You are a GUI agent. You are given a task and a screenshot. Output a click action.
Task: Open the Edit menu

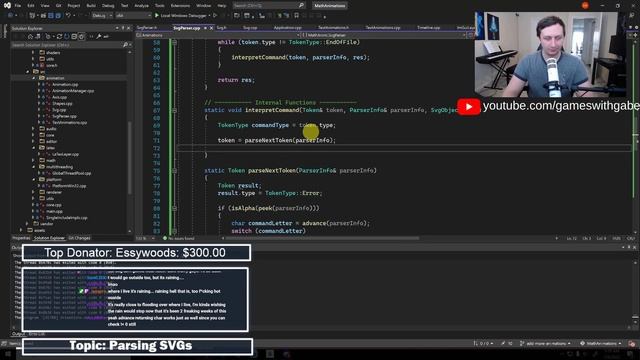click(x=31, y=6)
